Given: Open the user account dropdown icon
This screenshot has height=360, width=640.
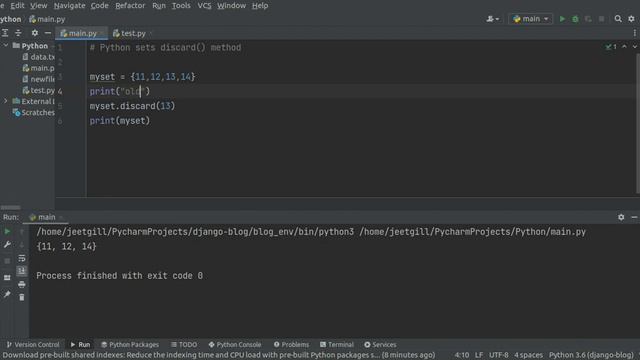Looking at the screenshot, I should (x=492, y=19).
